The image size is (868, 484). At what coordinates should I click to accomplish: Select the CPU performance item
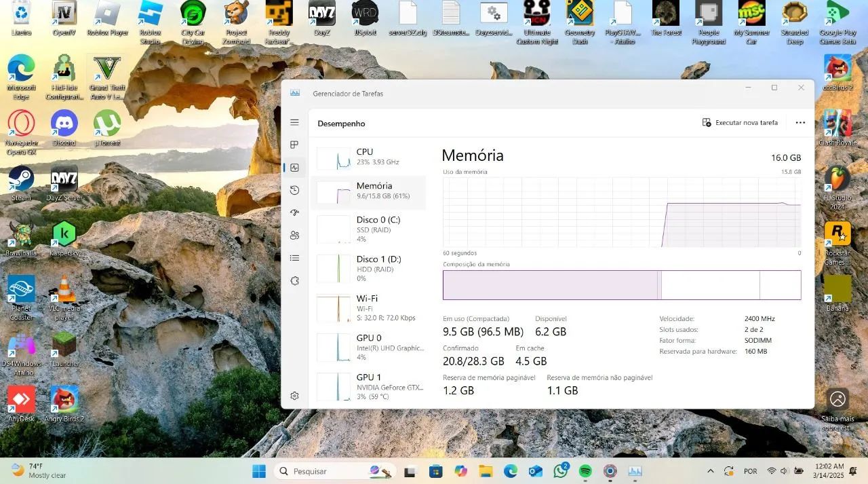pos(368,157)
